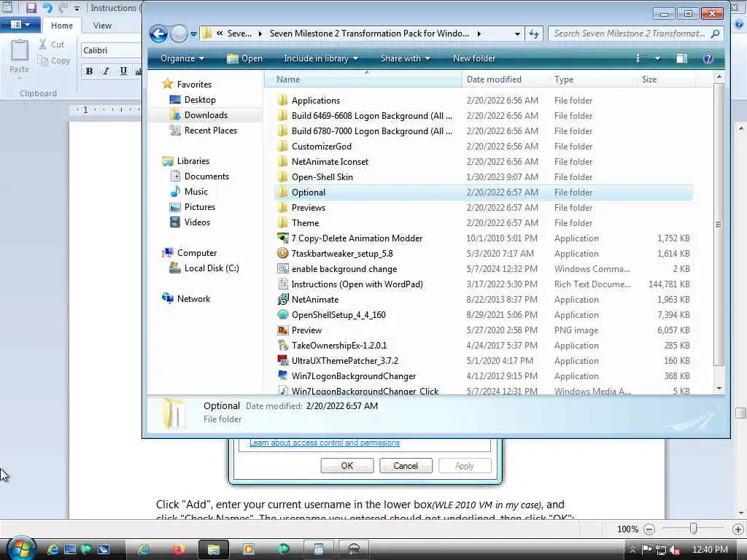Image resolution: width=747 pixels, height=560 pixels.
Task: Select the OpenShellSetup_4_4_160 file icon
Action: [x=283, y=315]
